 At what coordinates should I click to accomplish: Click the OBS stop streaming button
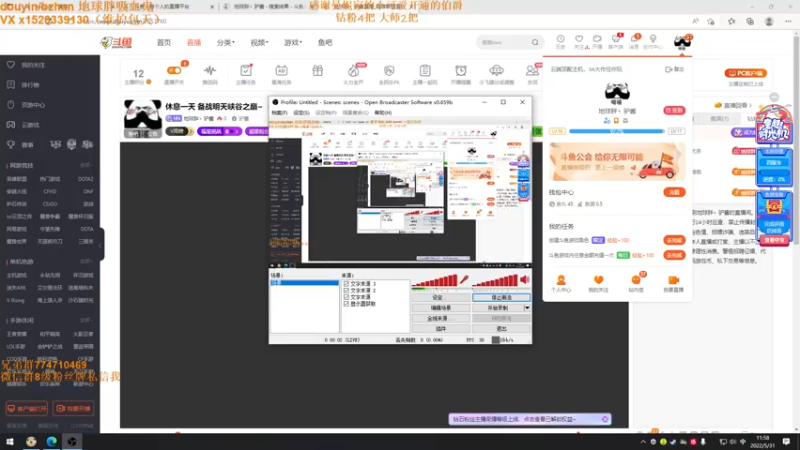point(501,297)
